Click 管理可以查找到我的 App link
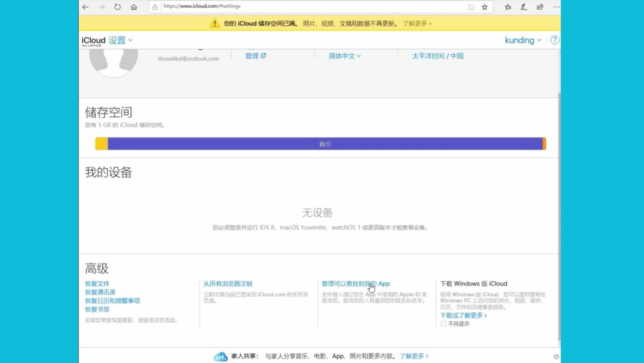This screenshot has width=644, height=363. pos(355,283)
